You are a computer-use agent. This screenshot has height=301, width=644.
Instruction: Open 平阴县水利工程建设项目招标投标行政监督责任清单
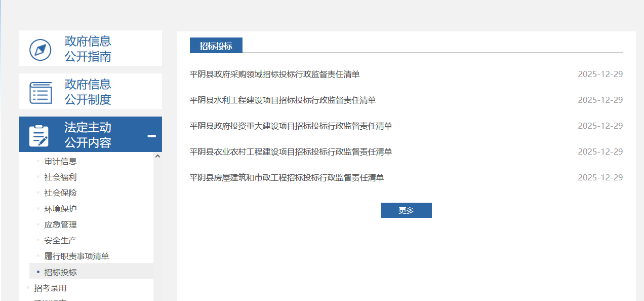click(x=282, y=100)
